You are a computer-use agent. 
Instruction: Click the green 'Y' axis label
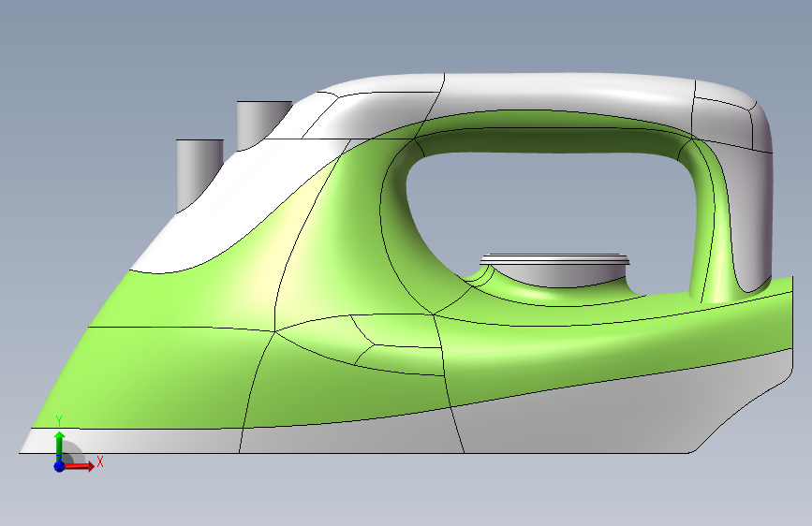[59, 421]
